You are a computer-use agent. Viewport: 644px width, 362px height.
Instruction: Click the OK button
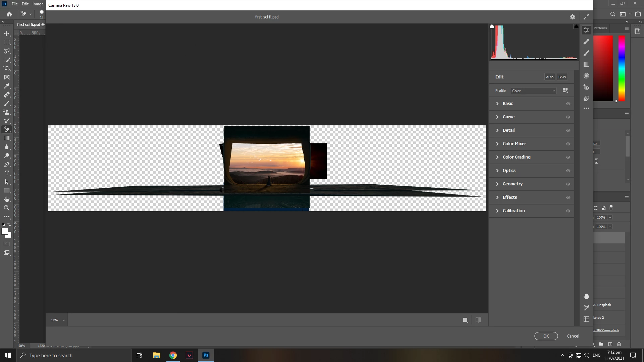pos(546,336)
